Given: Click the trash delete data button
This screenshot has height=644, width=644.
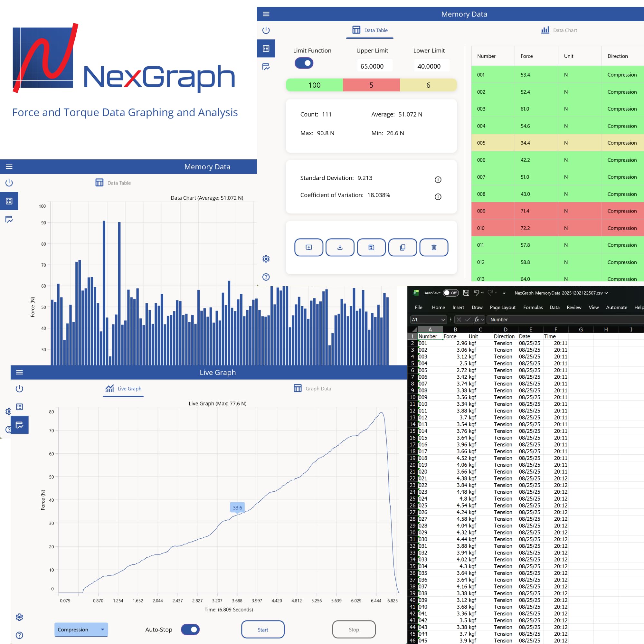Looking at the screenshot, I should [434, 247].
